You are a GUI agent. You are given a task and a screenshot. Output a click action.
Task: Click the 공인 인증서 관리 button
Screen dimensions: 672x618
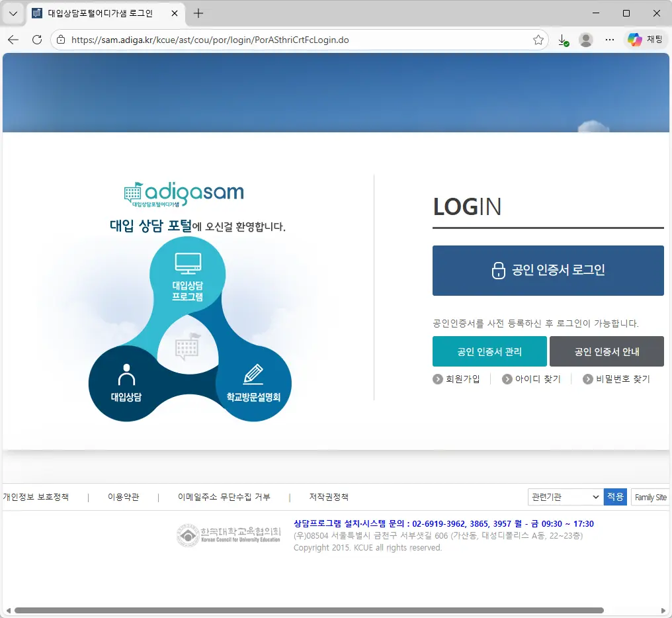tap(489, 351)
